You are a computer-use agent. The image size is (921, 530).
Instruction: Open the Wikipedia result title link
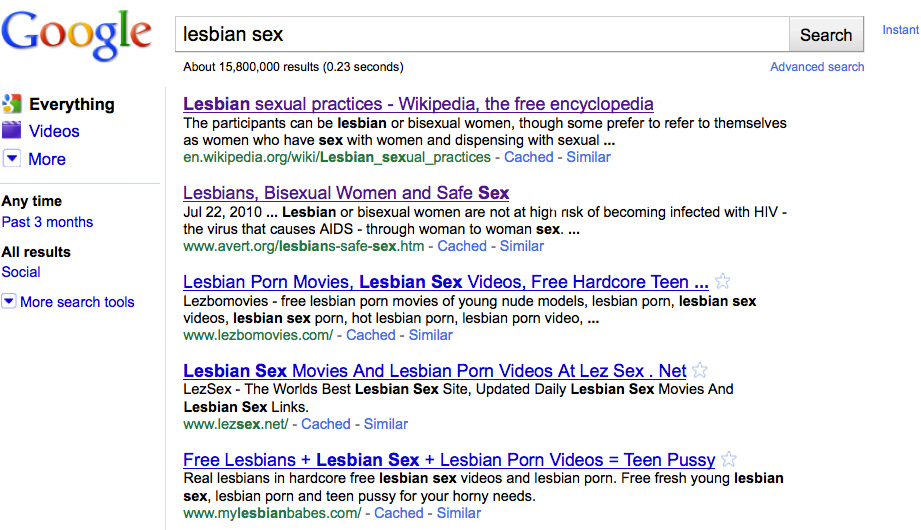tap(418, 104)
